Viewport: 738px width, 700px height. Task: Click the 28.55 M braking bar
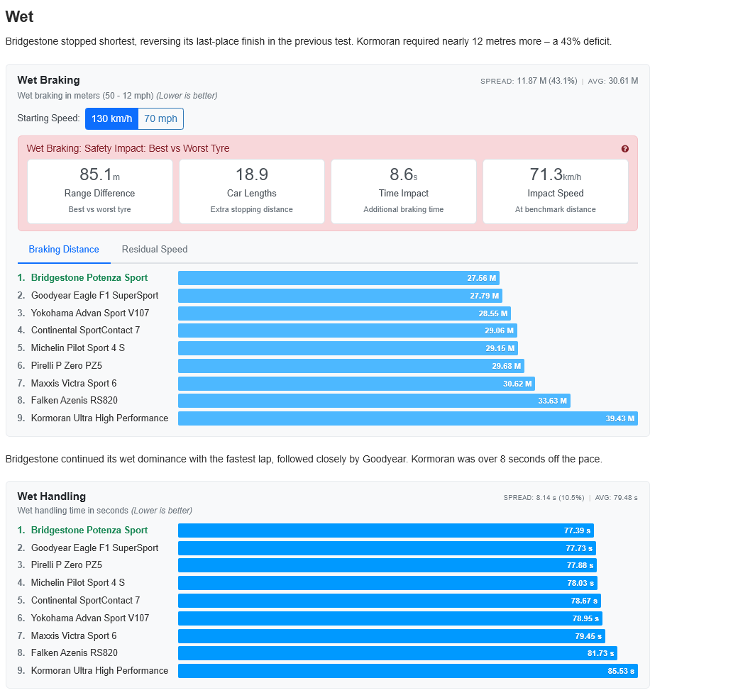(x=345, y=313)
